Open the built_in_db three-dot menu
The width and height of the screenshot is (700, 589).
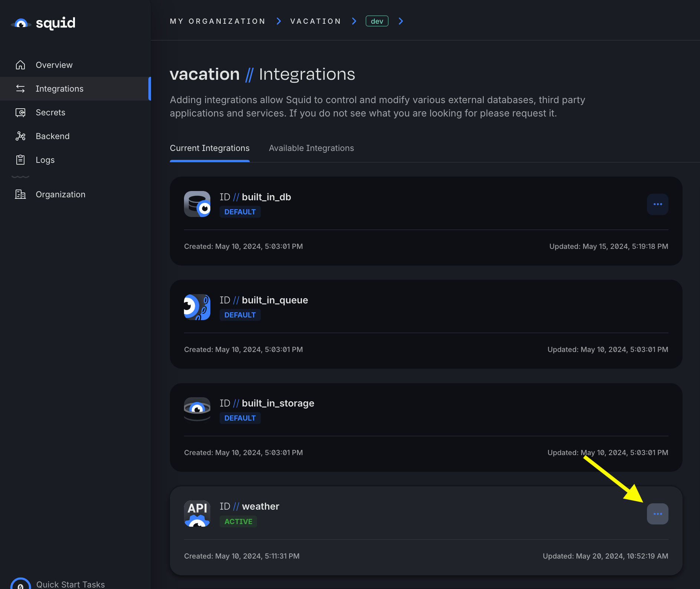click(x=657, y=204)
